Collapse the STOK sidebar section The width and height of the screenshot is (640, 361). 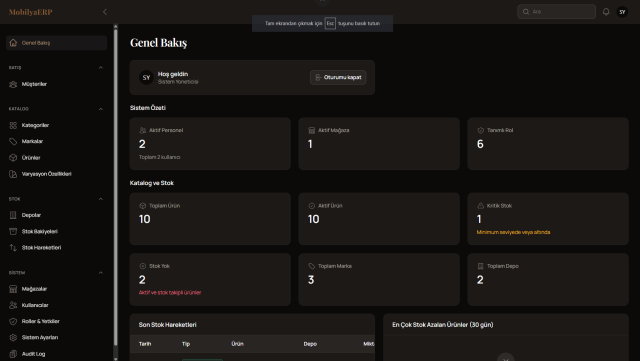coord(100,199)
